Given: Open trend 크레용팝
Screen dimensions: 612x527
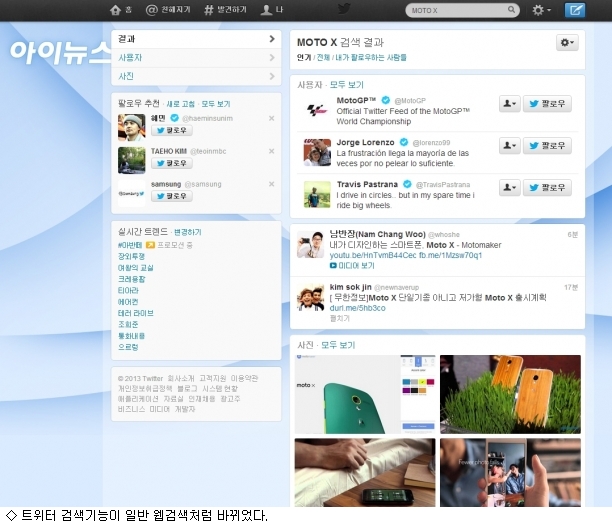Looking at the screenshot, I should tap(132, 279).
